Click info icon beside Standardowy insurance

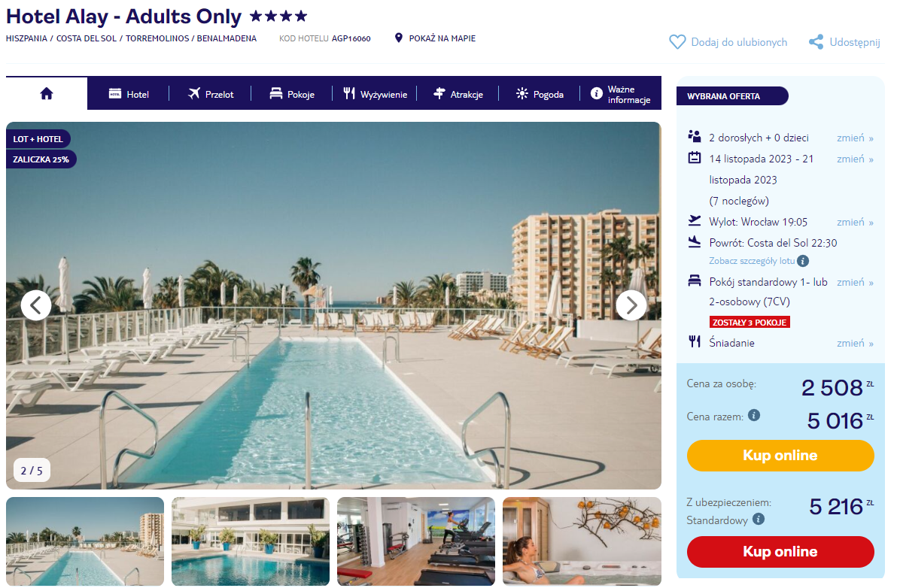[759, 519]
